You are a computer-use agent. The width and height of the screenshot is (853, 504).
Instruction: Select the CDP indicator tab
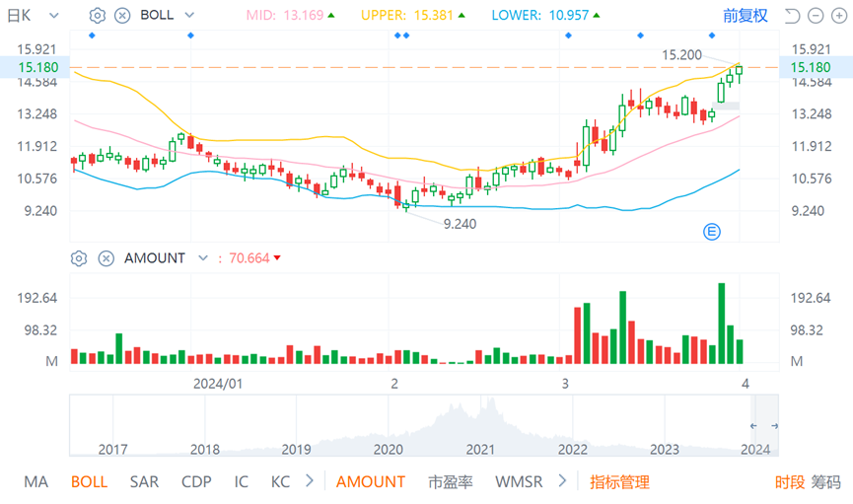pos(196,481)
